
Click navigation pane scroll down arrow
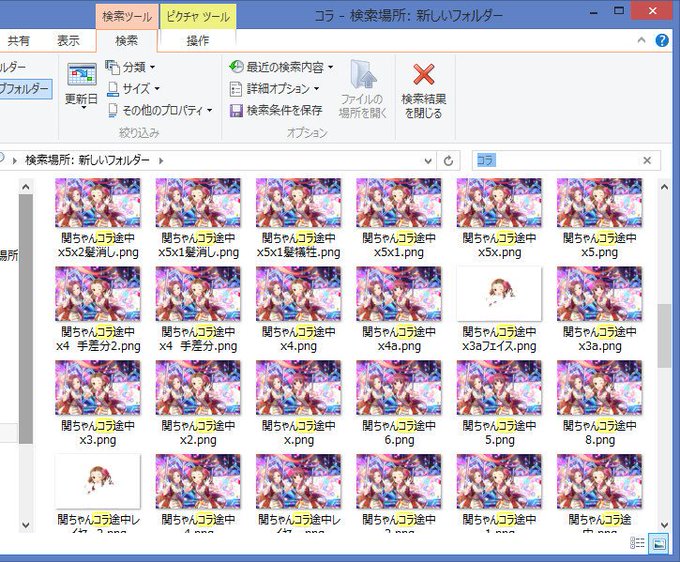click(x=26, y=525)
